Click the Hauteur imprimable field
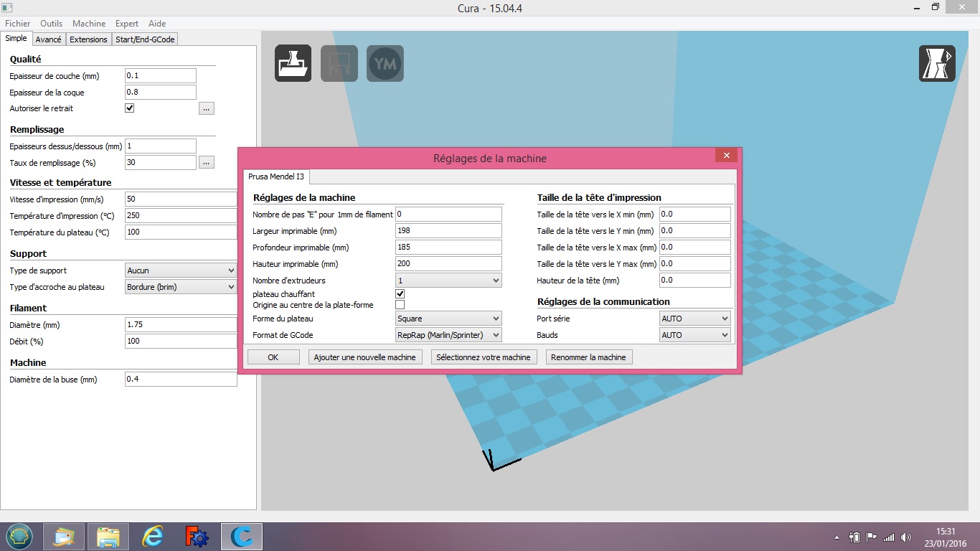 click(x=448, y=263)
